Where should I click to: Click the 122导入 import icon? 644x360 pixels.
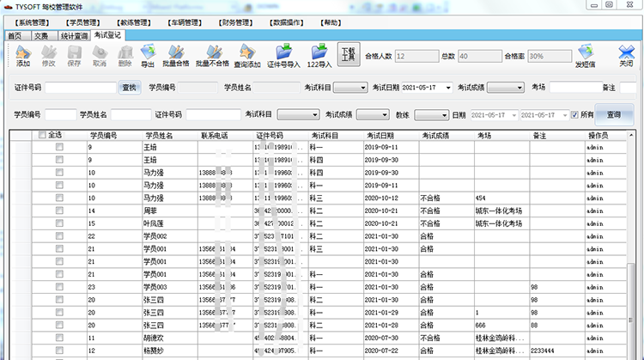point(319,56)
